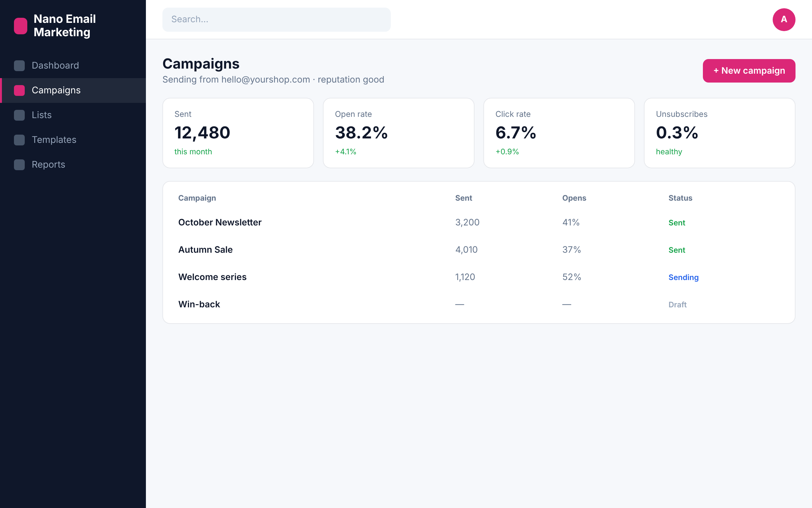
Task: Click the Sent column header in the table
Action: (464, 198)
